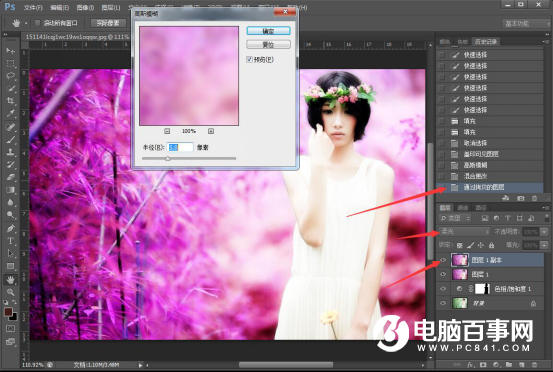Open the layer fill dropdown arrow
Viewport: 553px width, 372px height.
pyautogui.click(x=545, y=245)
